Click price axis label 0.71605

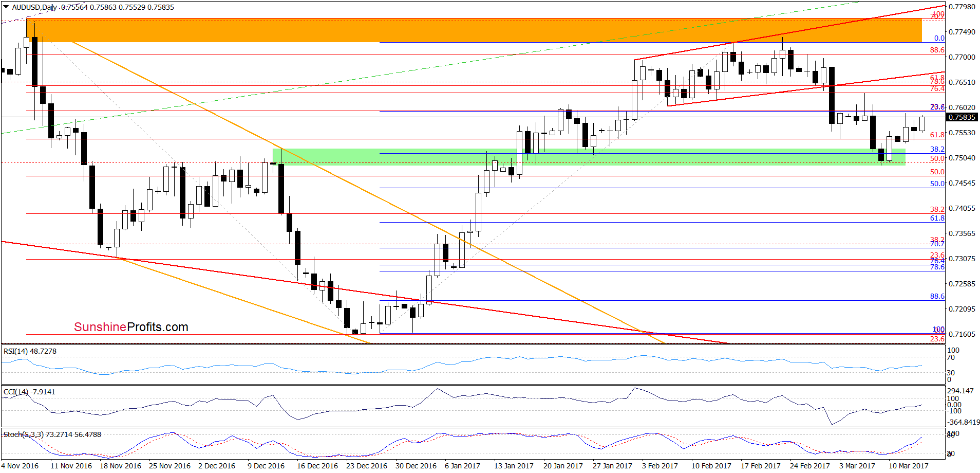click(962, 334)
